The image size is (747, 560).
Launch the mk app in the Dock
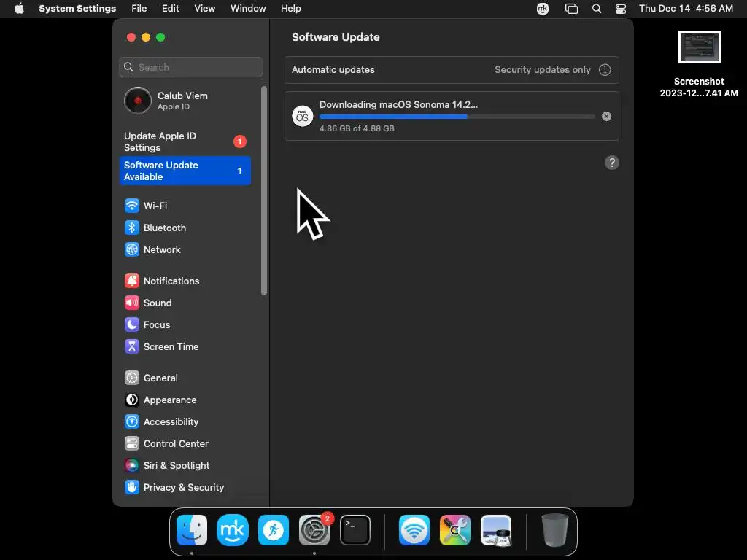tap(233, 530)
